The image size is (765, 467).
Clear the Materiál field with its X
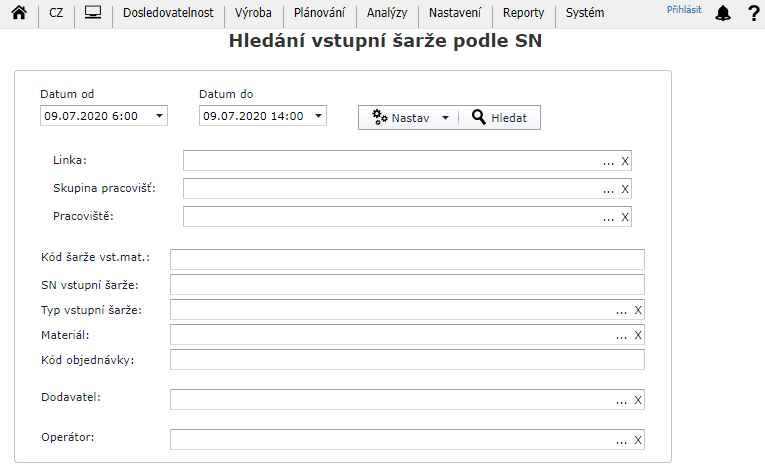click(x=638, y=335)
